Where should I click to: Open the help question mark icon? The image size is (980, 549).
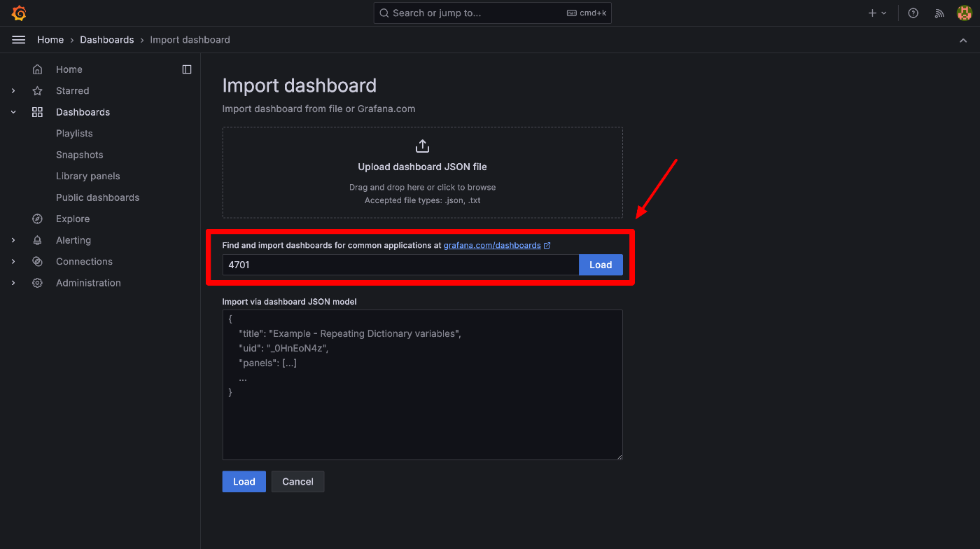click(913, 13)
